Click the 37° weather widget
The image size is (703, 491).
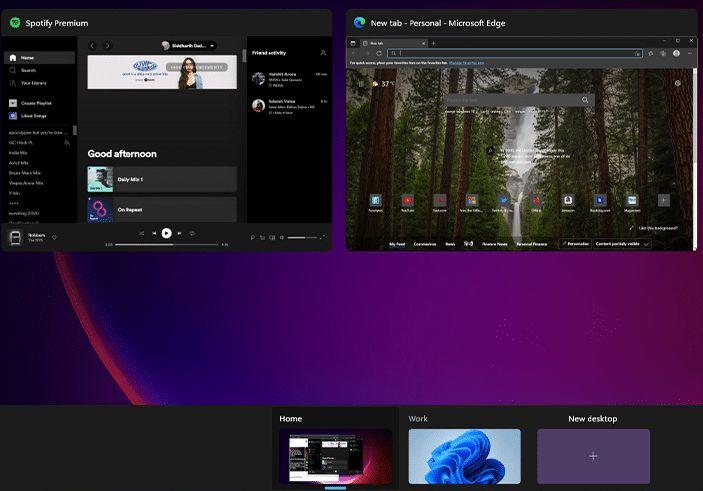point(383,84)
